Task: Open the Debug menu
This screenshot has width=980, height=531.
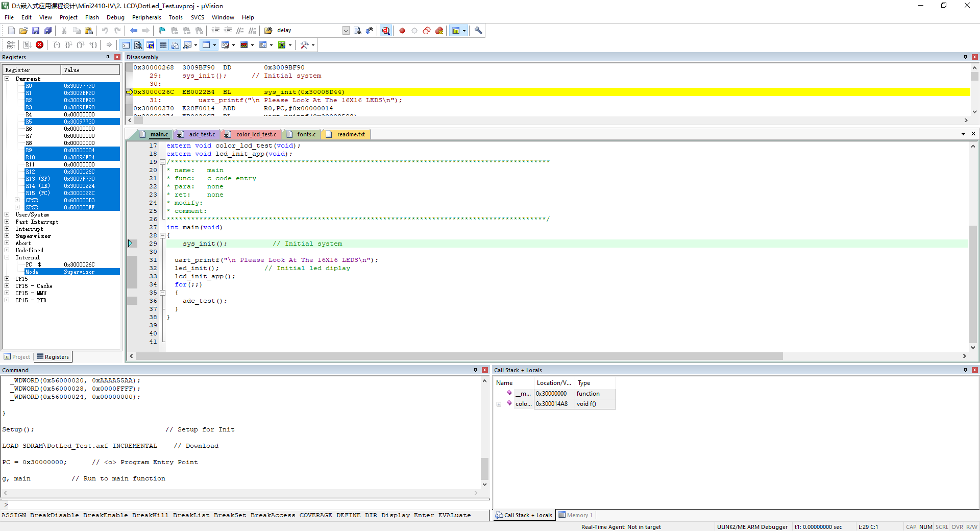Action: (x=115, y=17)
